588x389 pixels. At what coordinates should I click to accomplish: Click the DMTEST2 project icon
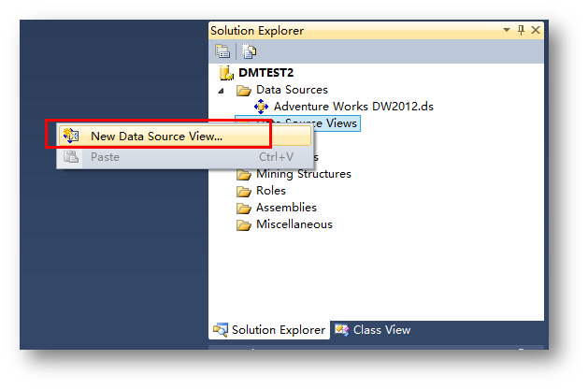tap(225, 73)
